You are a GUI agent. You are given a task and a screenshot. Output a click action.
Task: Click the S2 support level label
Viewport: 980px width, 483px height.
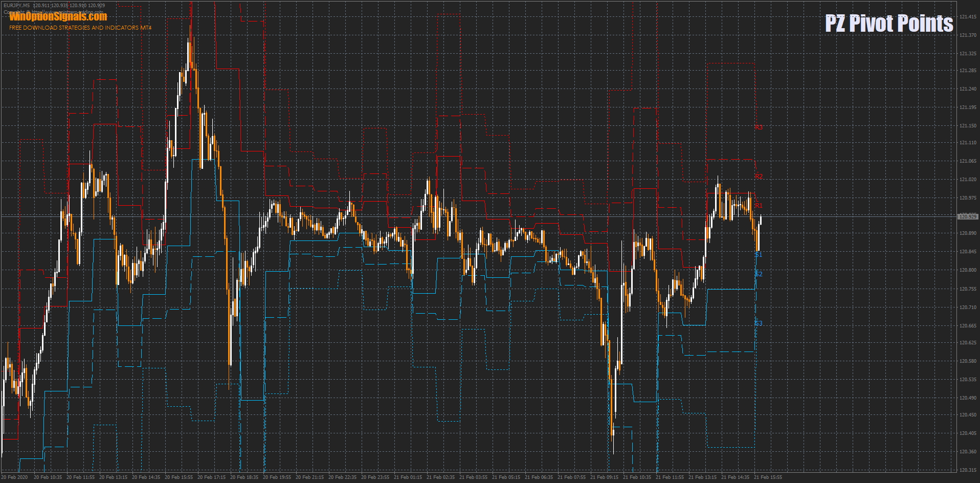(759, 274)
